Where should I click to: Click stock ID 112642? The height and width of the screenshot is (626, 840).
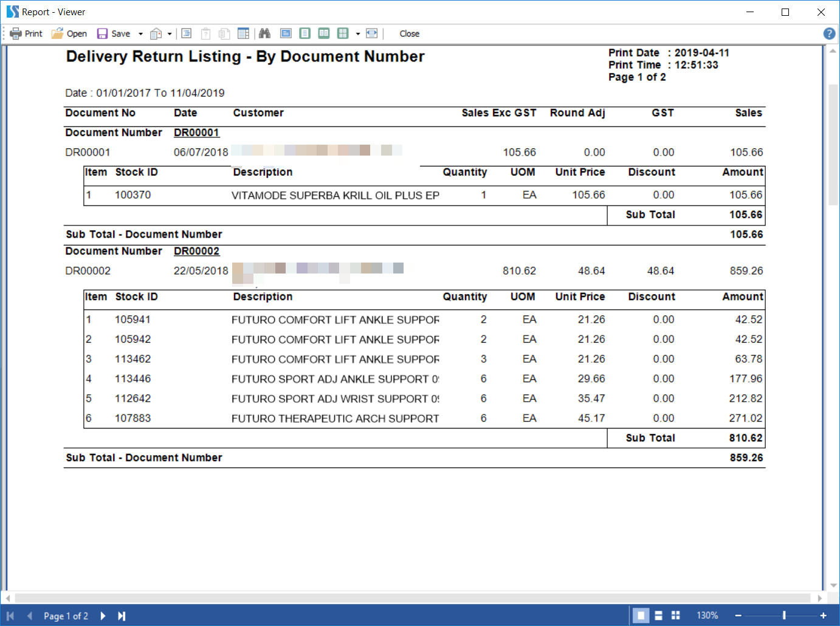coord(133,399)
